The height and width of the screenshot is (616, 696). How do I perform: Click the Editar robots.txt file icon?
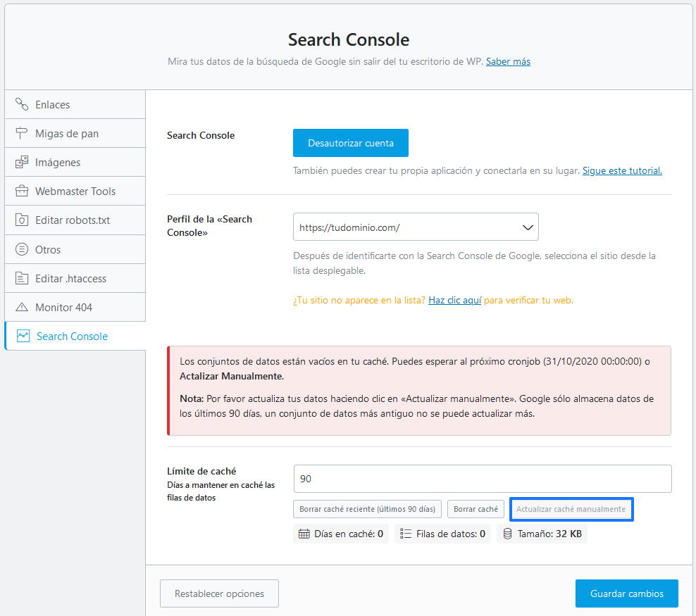click(x=22, y=220)
